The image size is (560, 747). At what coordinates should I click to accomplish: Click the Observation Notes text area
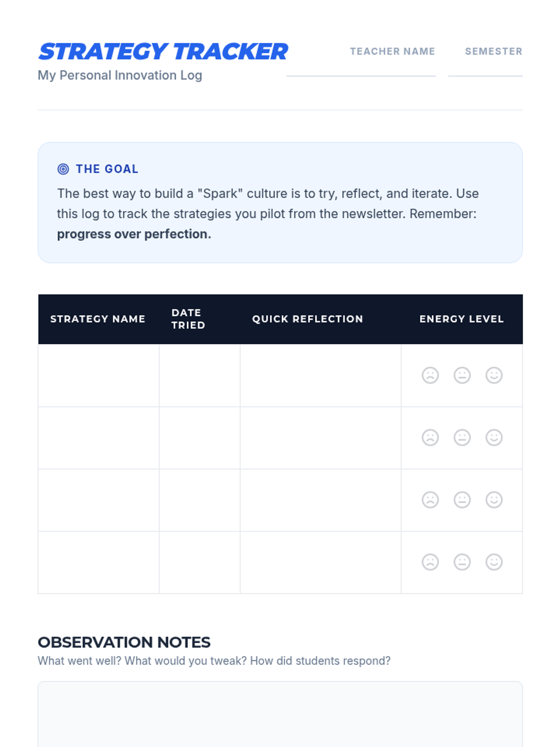tap(280, 714)
